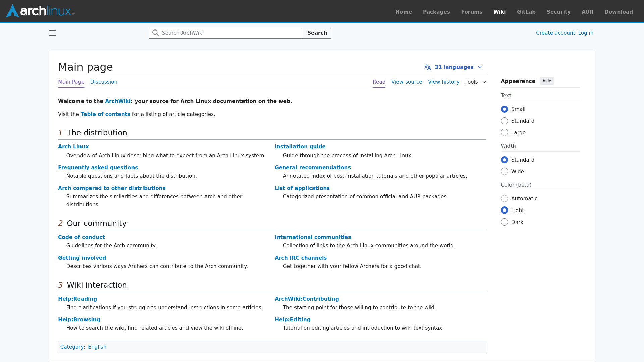Viewport: 644px width, 362px height.
Task: Open the AUR navigation item
Action: pos(587,12)
